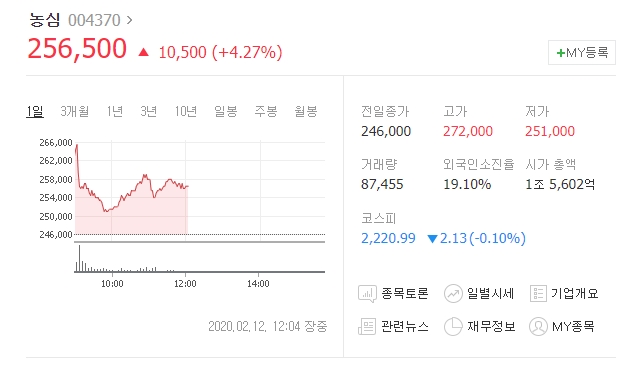630x369 pixels.
Task: Select the 일봉 candlestick tab
Action: [225, 111]
